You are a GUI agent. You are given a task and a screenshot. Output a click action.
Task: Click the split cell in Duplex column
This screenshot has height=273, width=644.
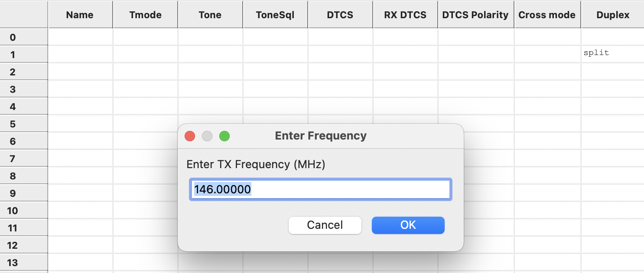click(x=613, y=54)
